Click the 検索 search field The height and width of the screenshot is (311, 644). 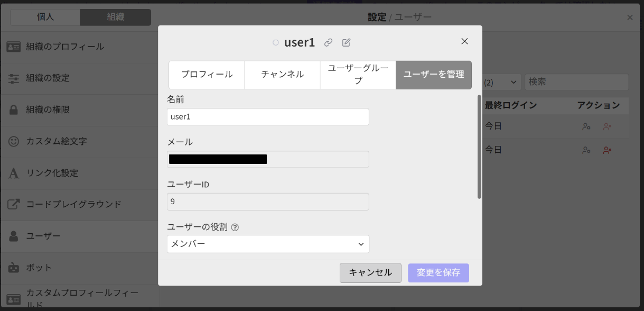[576, 81]
